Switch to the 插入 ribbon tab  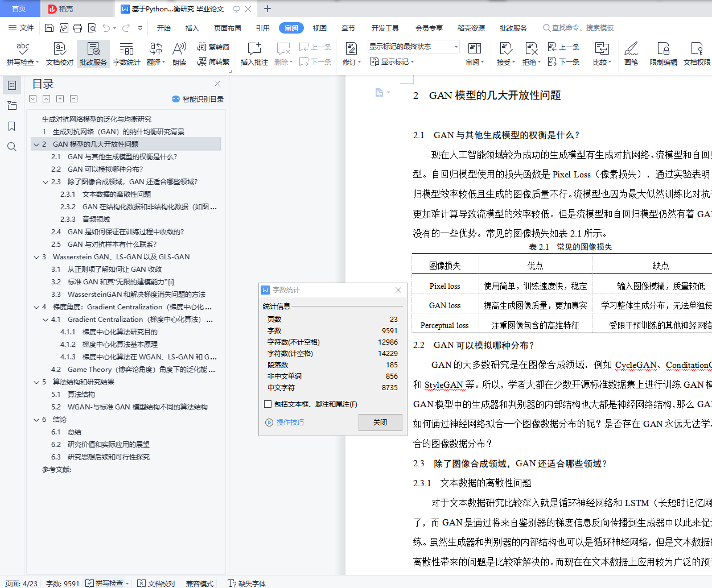(192, 28)
